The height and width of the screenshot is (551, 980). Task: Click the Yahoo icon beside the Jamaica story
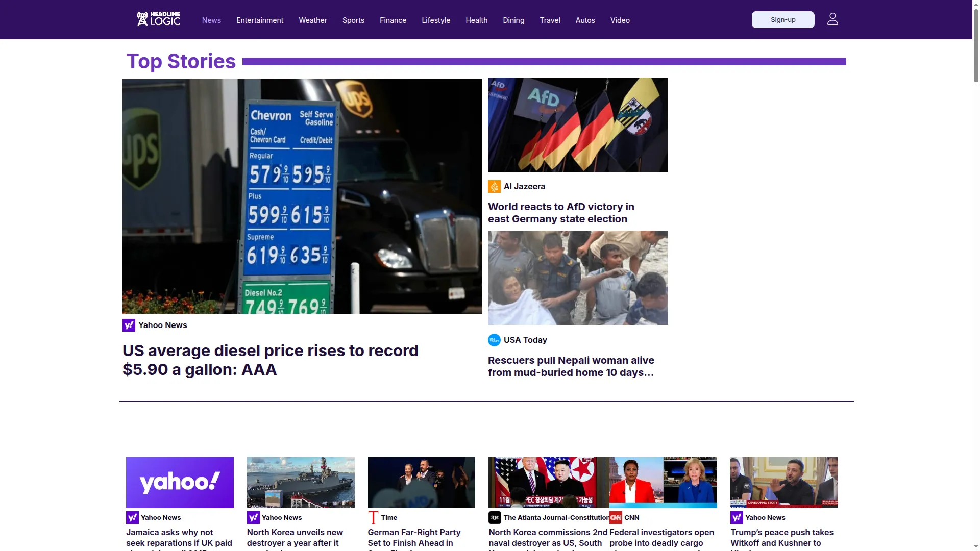tap(132, 517)
